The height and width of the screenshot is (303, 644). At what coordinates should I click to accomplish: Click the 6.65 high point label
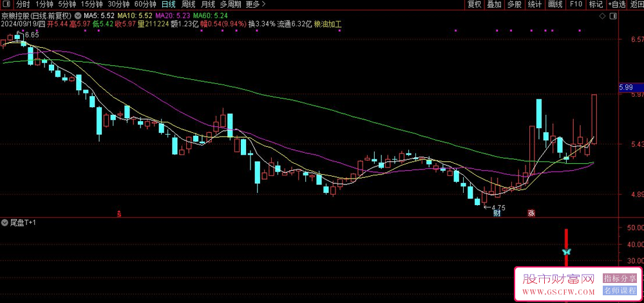tap(32, 35)
